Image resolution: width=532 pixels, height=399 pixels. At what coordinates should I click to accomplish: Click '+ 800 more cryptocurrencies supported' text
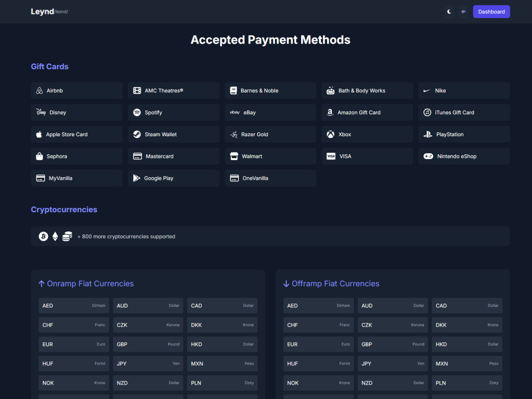(126, 237)
